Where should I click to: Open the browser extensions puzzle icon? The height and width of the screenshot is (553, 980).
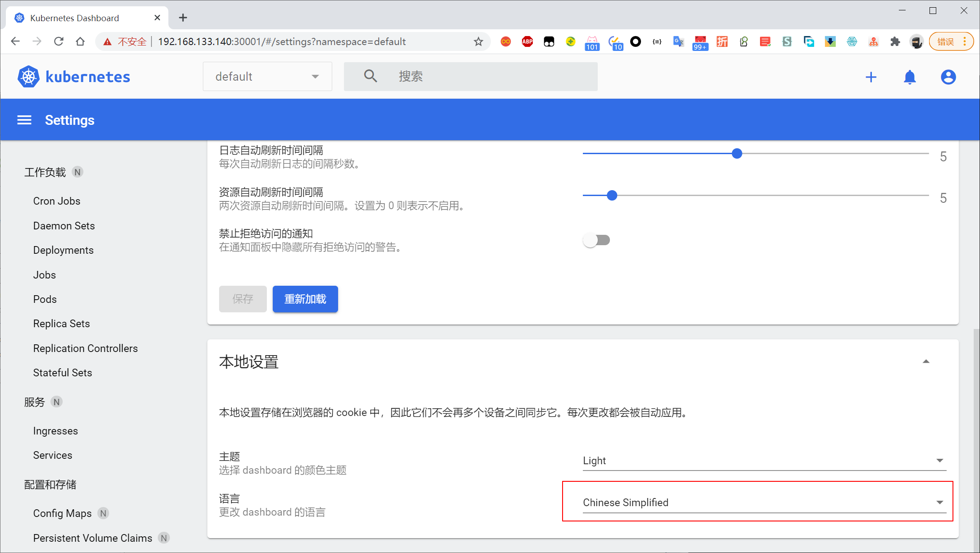[x=895, y=42]
